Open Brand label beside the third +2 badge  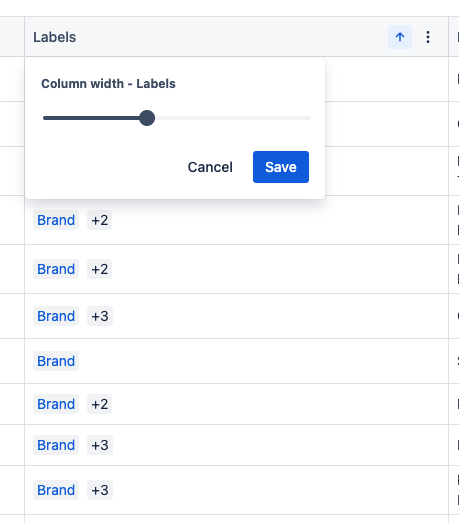[56, 404]
